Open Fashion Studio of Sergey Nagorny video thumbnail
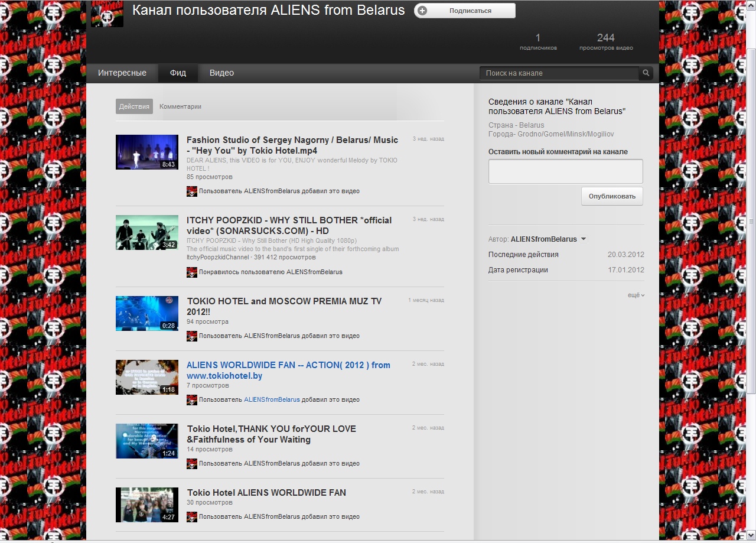The width and height of the screenshot is (756, 543). point(147,152)
